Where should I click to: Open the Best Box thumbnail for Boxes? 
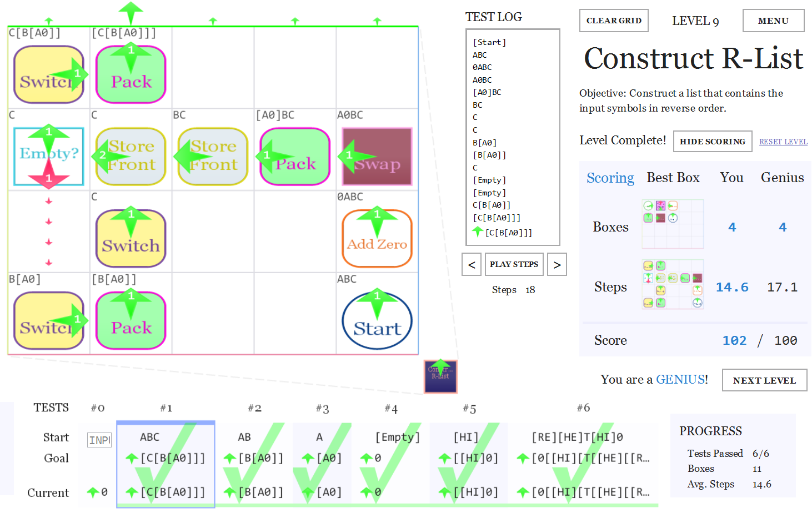(x=673, y=224)
